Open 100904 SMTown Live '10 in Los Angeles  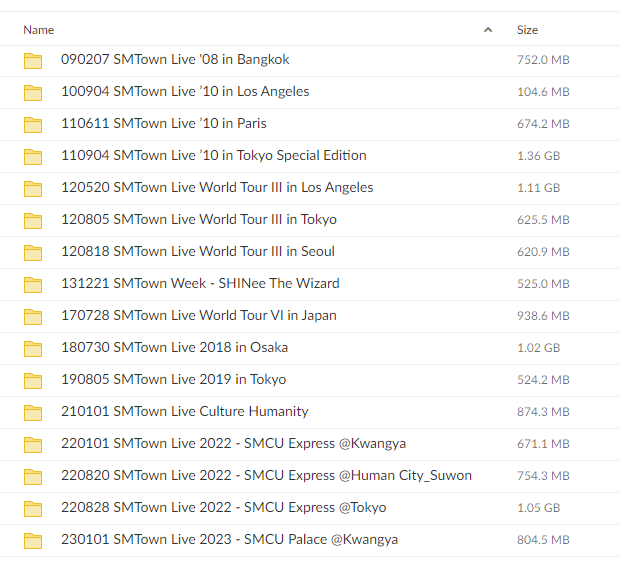pos(185,91)
